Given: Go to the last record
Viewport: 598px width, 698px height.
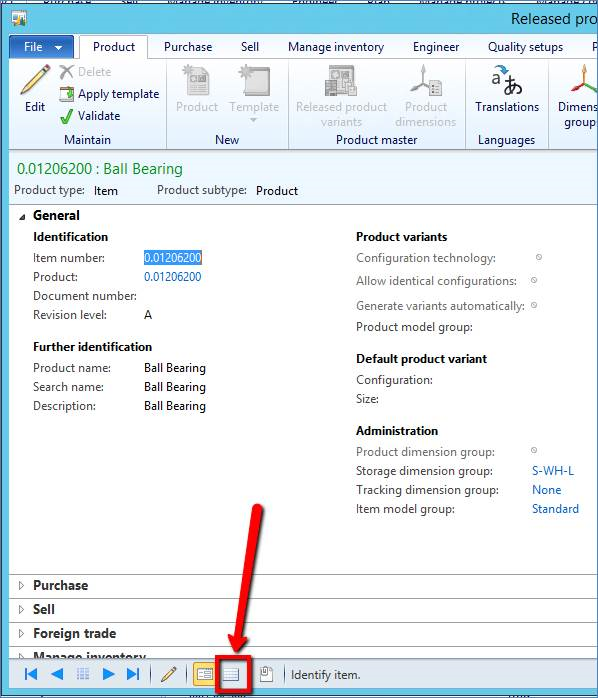Looking at the screenshot, I should pyautogui.click(x=133, y=674).
